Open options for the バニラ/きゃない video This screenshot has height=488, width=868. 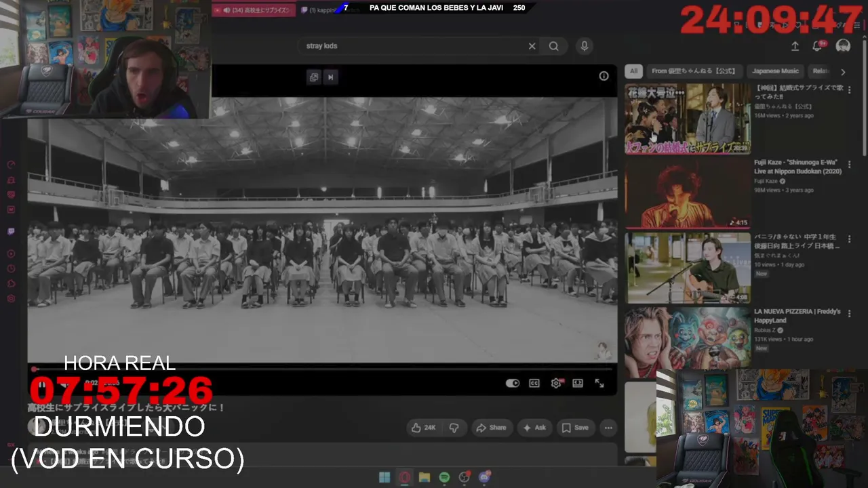(x=849, y=239)
